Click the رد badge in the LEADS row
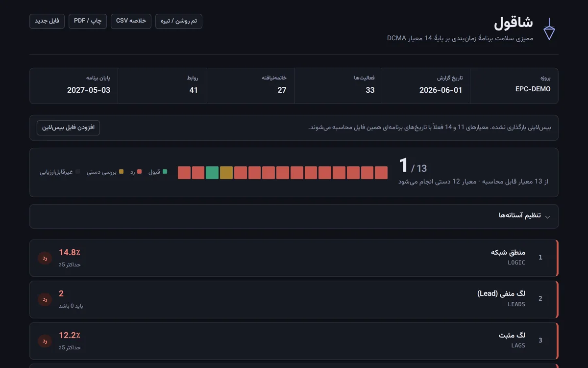This screenshot has width=588, height=368. point(45,299)
